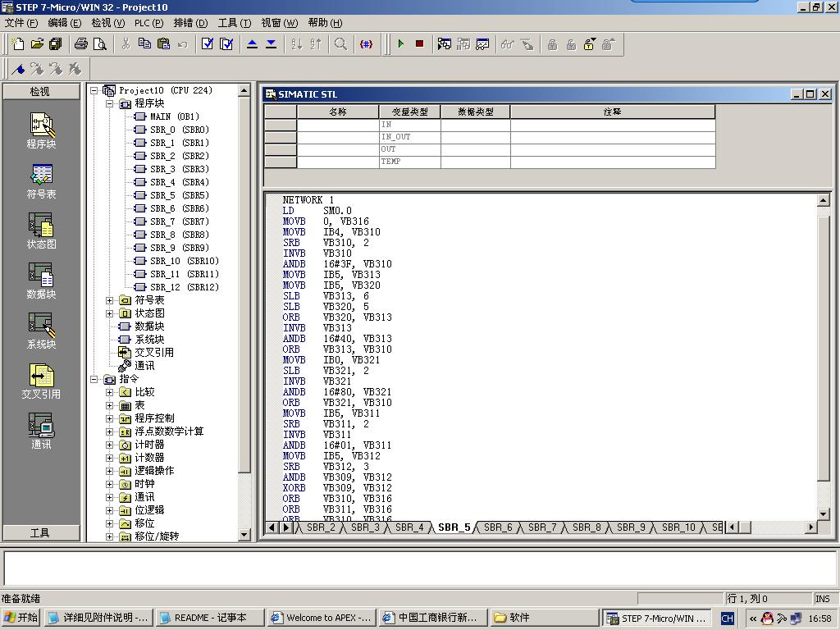
Task: Click tab scroll left arrow below editor
Action: pos(272,527)
